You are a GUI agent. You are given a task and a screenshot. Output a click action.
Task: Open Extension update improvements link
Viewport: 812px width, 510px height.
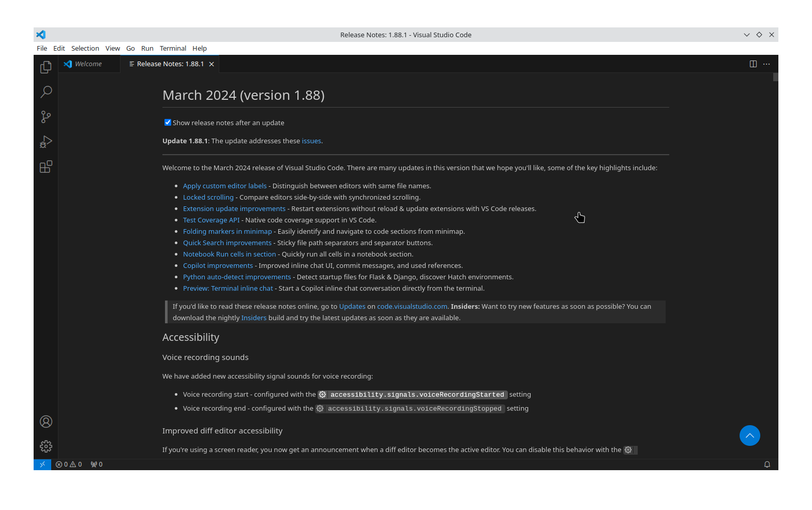pyautogui.click(x=234, y=209)
